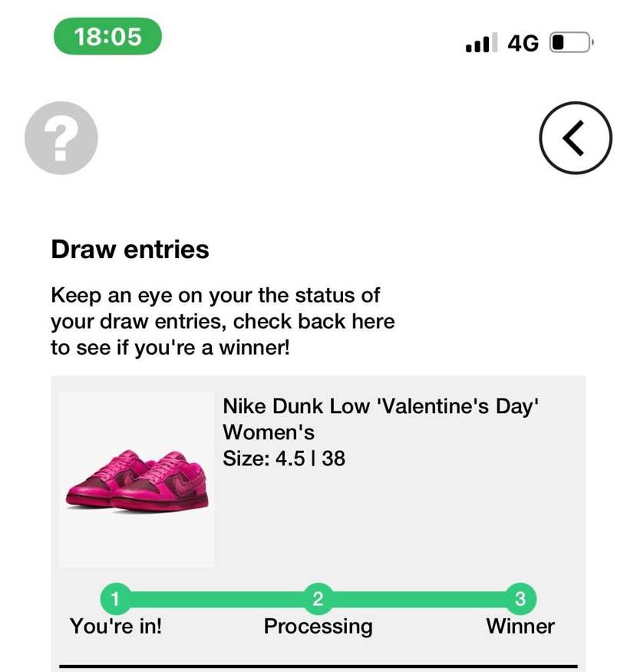Tap the "You're in!" step label

point(116,626)
